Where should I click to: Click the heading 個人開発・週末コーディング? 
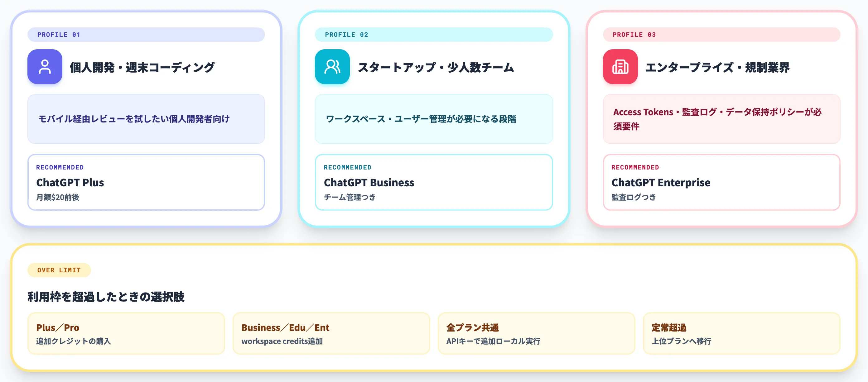coord(142,67)
